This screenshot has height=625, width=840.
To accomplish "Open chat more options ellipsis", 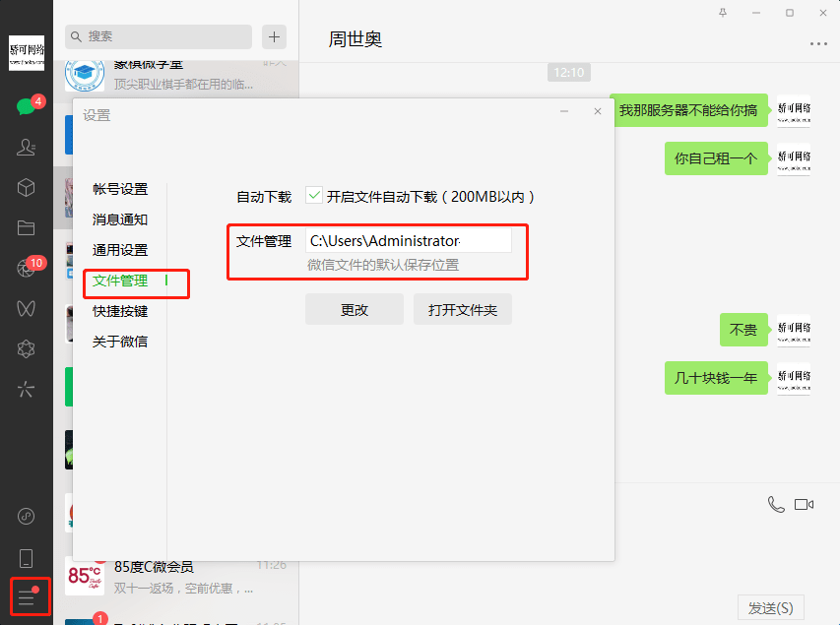I will point(818,44).
